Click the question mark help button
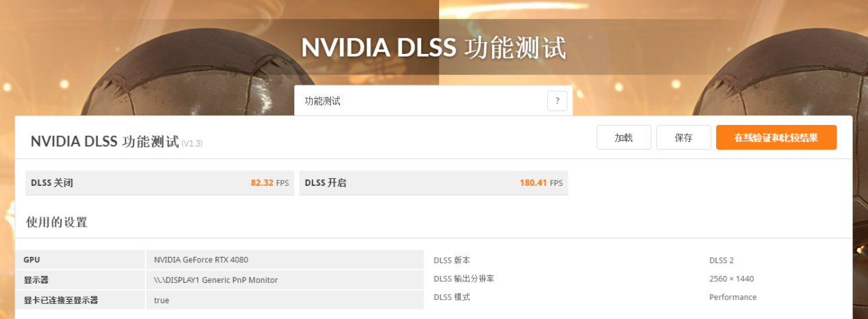This screenshot has width=868, height=319. tap(557, 101)
